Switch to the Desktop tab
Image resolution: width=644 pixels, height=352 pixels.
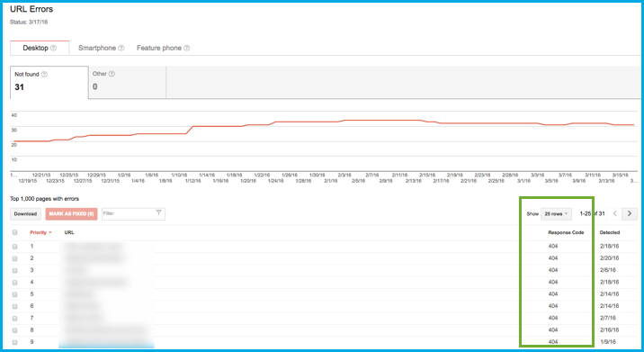pyautogui.click(x=40, y=48)
